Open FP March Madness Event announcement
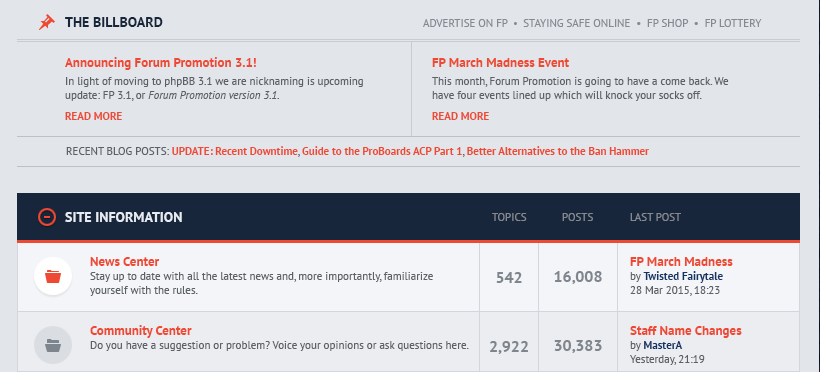The image size is (820, 372). pyautogui.click(x=500, y=63)
